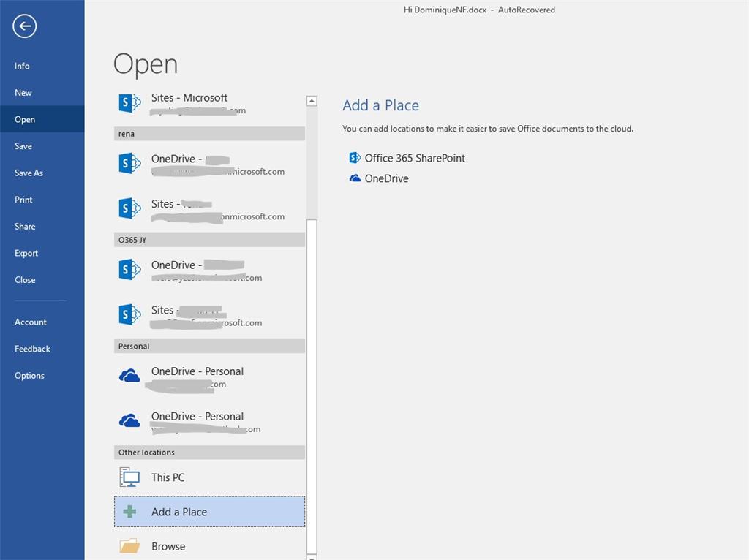Click Office 365 SharePoint icon in Add a Place
Image resolution: width=749 pixels, height=560 pixels.
tap(355, 157)
